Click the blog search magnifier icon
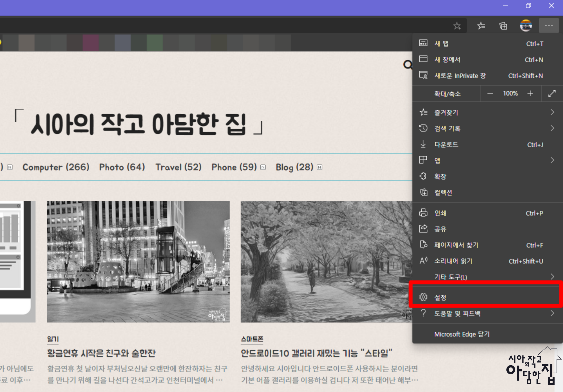The height and width of the screenshot is (392, 563). coord(408,65)
